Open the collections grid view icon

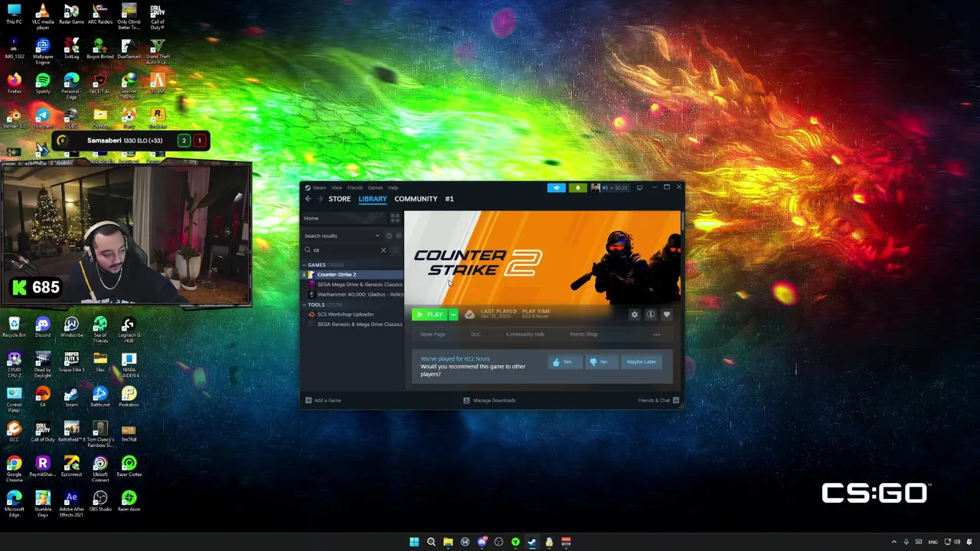(395, 218)
